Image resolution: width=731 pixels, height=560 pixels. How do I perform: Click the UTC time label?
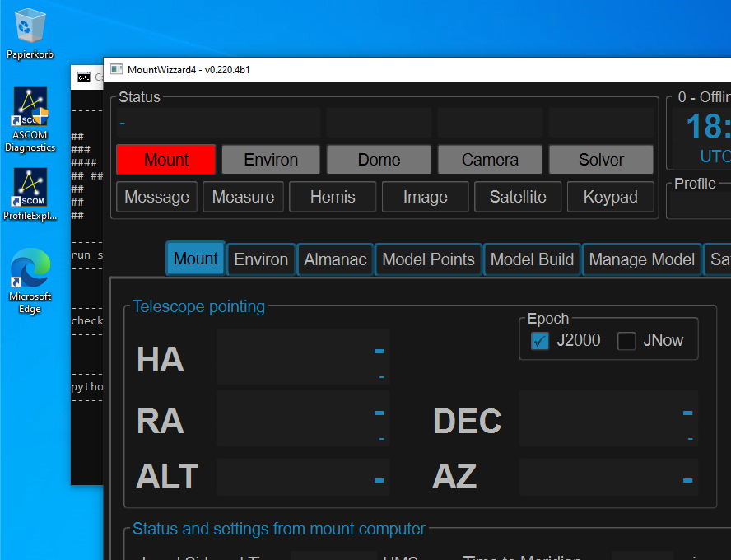click(x=715, y=156)
